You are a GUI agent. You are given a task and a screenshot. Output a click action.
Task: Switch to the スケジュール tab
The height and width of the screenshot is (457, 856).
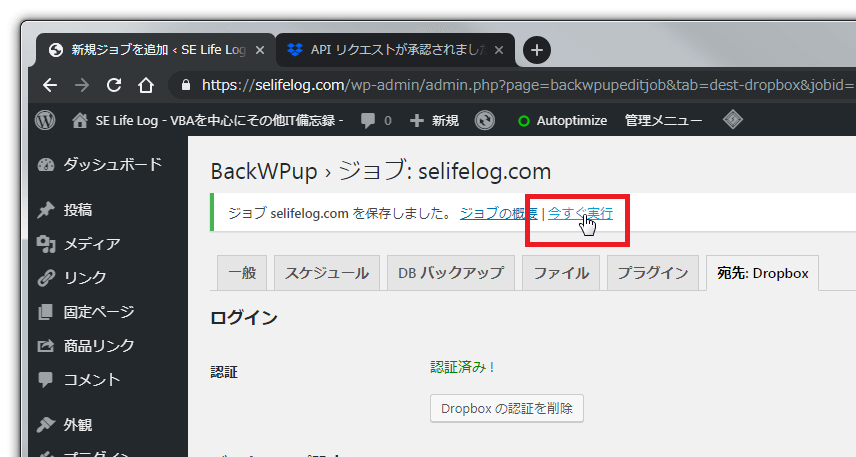[327, 272]
